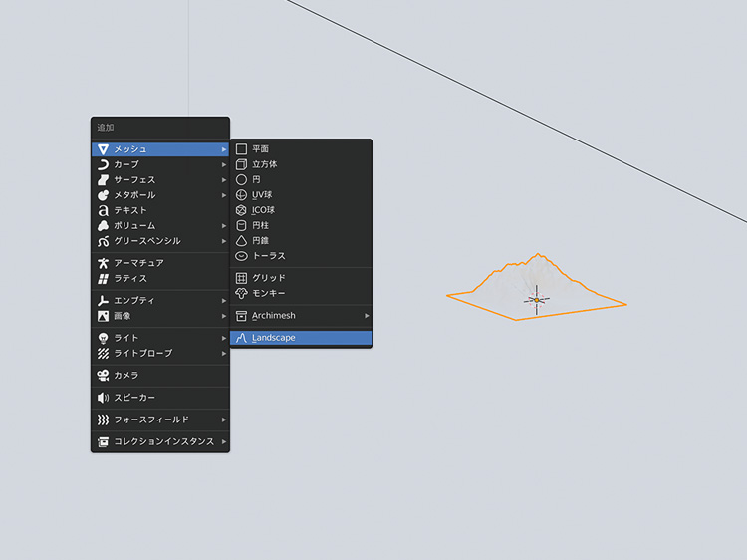Click the Cone mesh icon
This screenshot has width=747, height=560.
click(241, 241)
